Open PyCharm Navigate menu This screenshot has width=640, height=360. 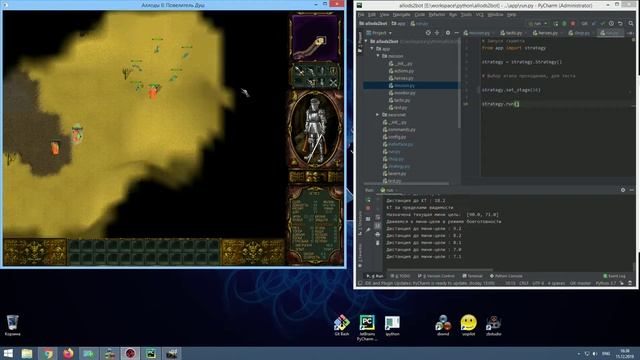click(x=401, y=15)
